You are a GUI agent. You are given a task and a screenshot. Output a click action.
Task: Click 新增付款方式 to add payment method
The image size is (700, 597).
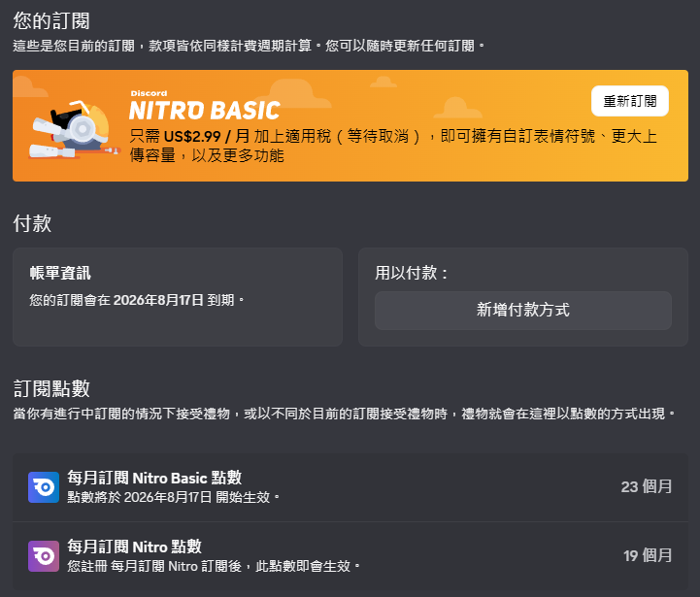tap(522, 311)
